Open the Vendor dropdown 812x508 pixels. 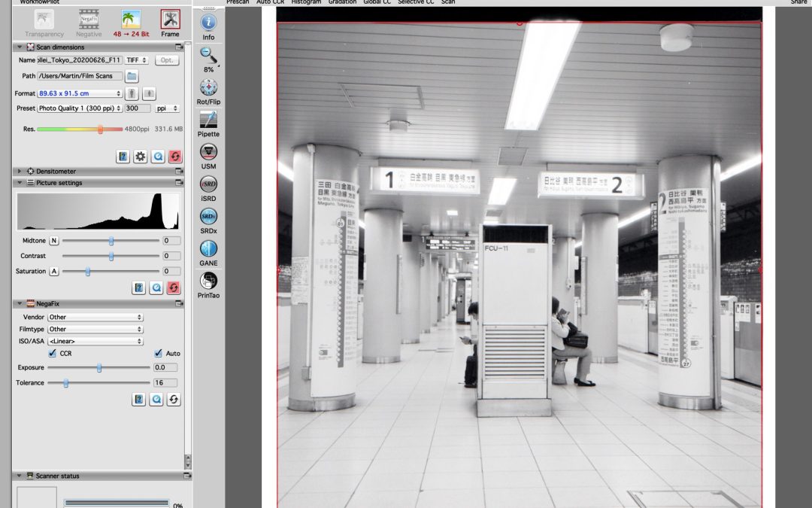point(95,318)
